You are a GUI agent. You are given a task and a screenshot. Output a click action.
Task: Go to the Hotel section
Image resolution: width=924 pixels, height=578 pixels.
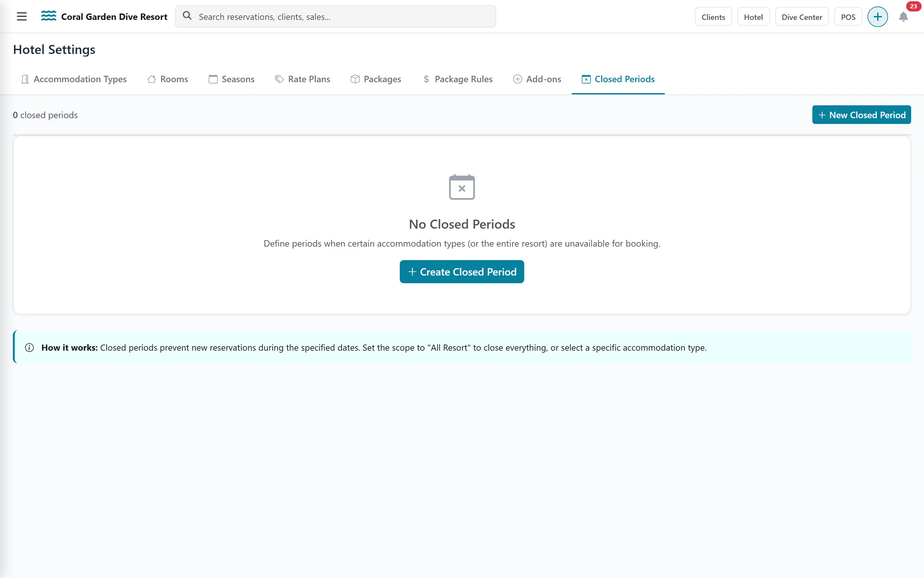click(753, 17)
